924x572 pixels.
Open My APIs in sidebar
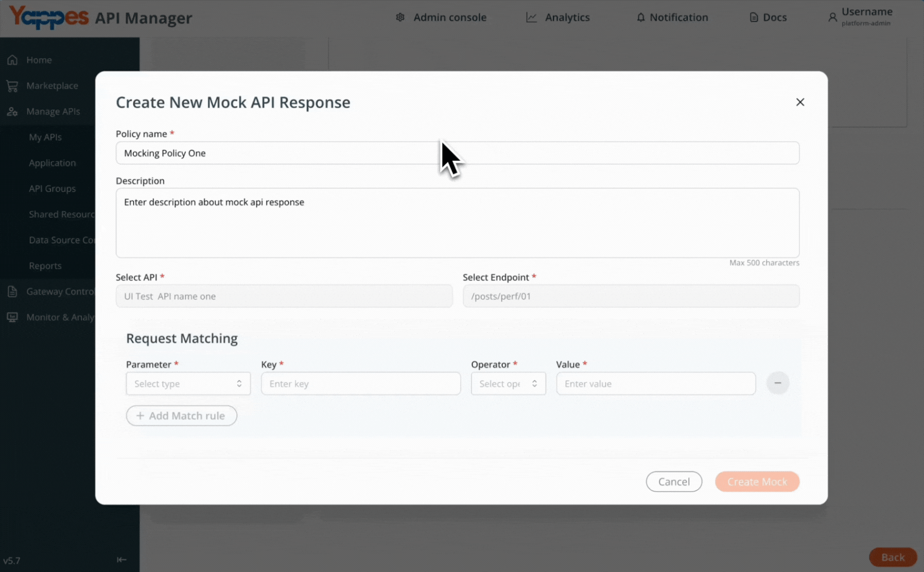(x=45, y=137)
